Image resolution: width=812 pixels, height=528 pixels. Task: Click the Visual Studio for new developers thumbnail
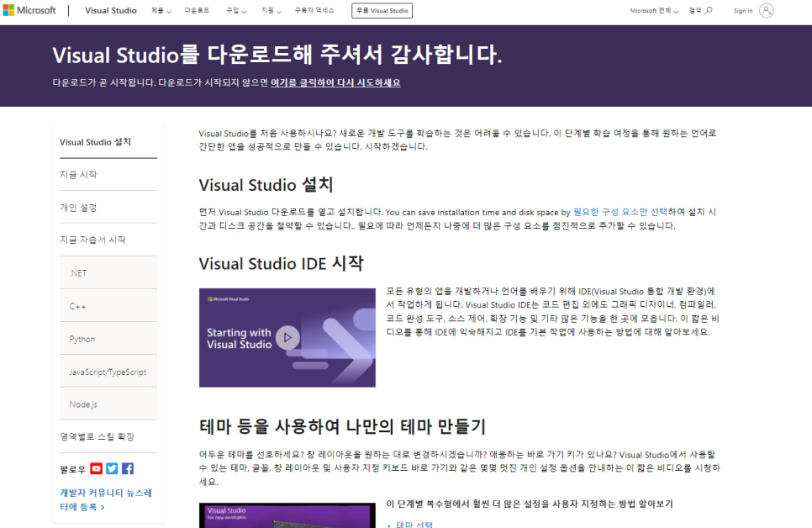click(287, 515)
